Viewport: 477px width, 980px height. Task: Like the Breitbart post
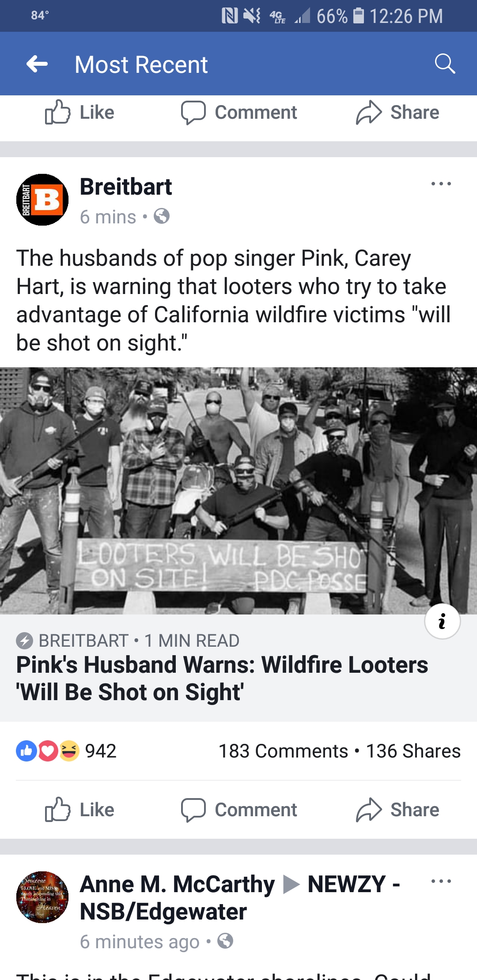point(79,810)
